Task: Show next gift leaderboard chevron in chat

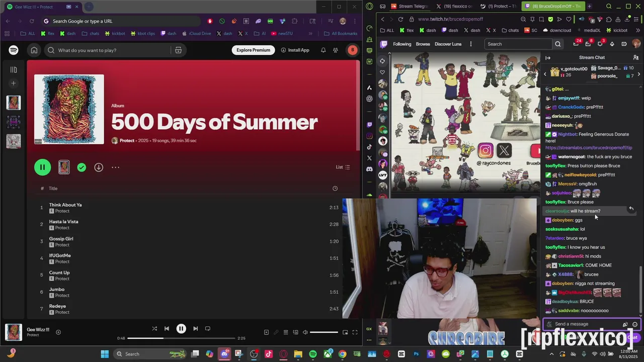Action: coord(639,74)
